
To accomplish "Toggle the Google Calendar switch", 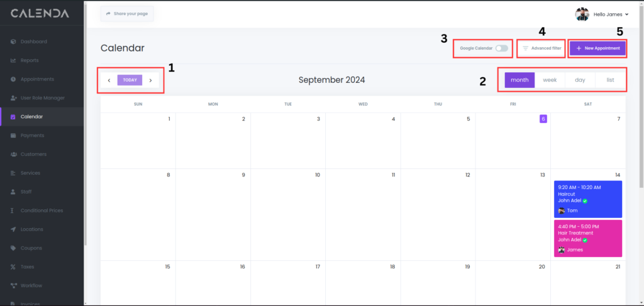I will (501, 48).
